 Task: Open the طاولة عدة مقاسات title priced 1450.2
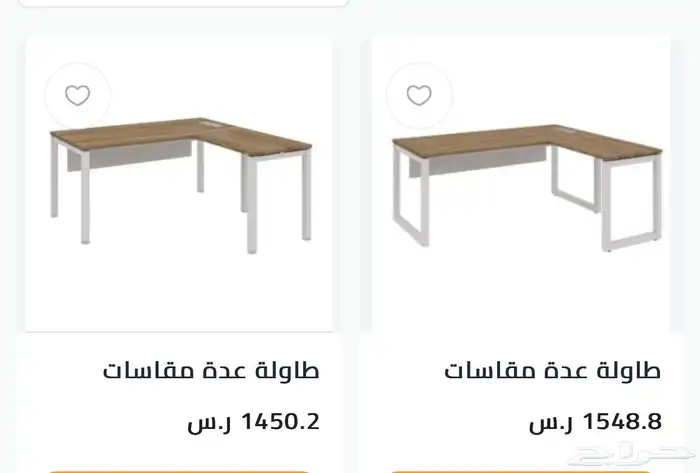(211, 370)
